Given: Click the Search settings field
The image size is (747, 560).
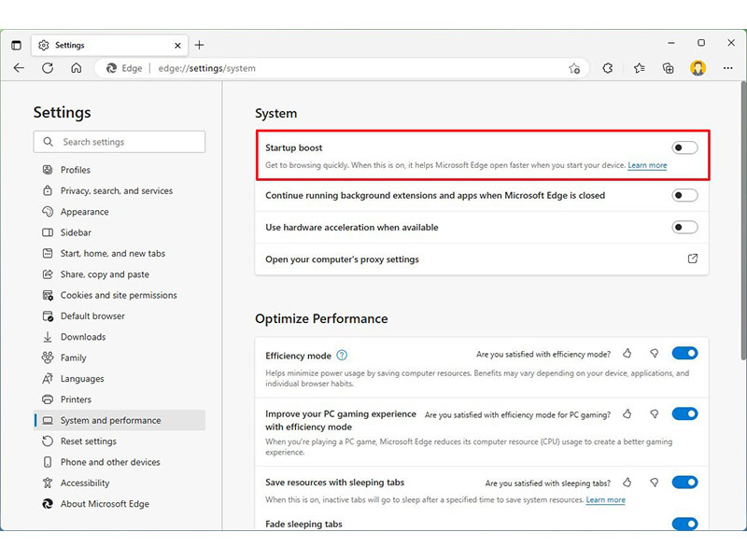Looking at the screenshot, I should [120, 142].
